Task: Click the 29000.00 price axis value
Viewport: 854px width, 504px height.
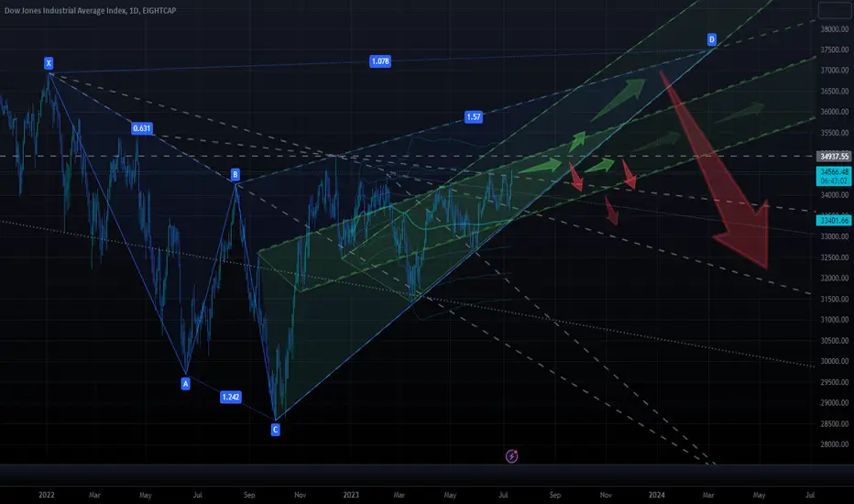Action: pos(835,402)
